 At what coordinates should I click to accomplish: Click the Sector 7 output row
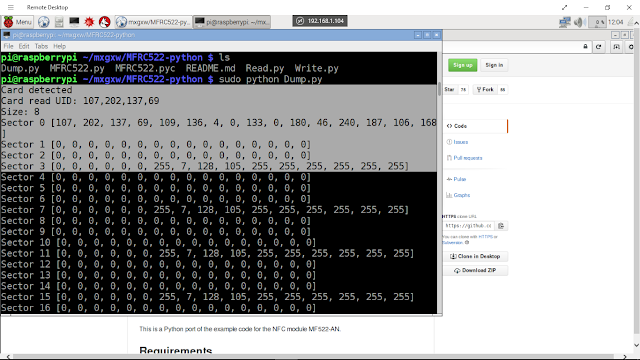click(204, 210)
